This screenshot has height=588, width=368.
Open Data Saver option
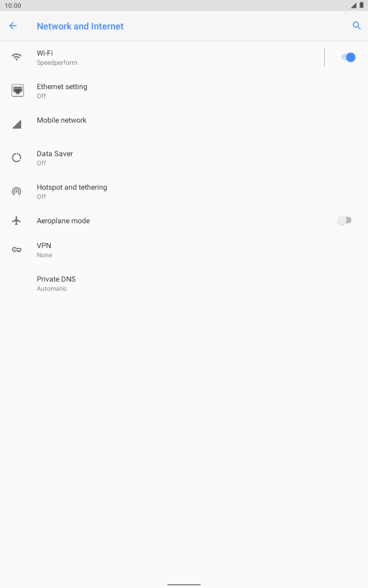(184, 158)
